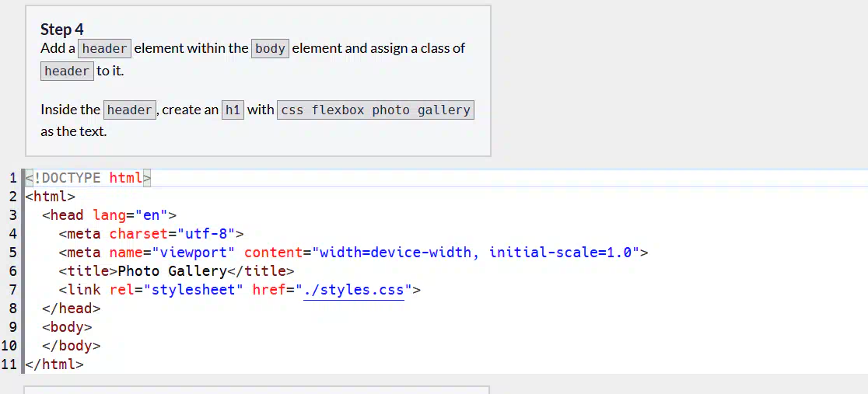Click the meta charset utf-8 line
Image resolution: width=868 pixels, height=394 pixels.
151,234
